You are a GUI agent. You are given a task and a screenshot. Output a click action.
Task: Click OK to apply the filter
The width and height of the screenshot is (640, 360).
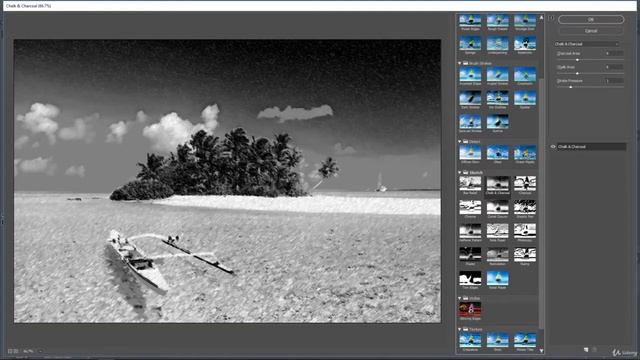pyautogui.click(x=591, y=19)
